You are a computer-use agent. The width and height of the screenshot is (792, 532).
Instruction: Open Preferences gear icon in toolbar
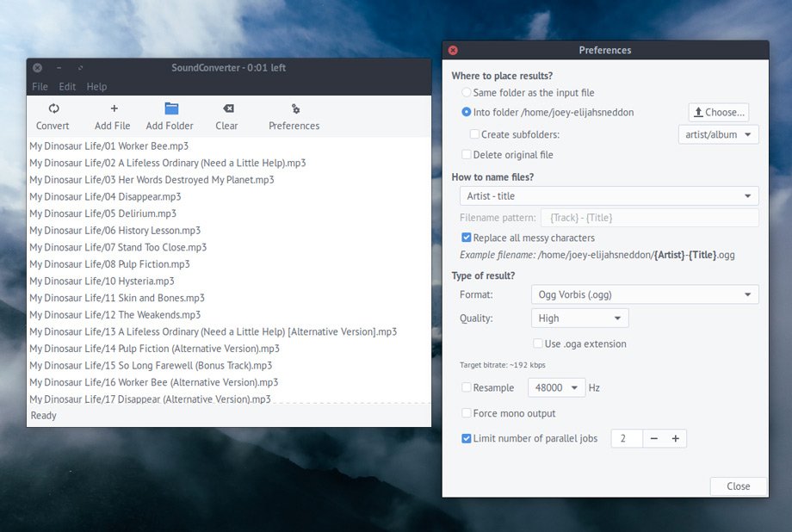pos(295,108)
